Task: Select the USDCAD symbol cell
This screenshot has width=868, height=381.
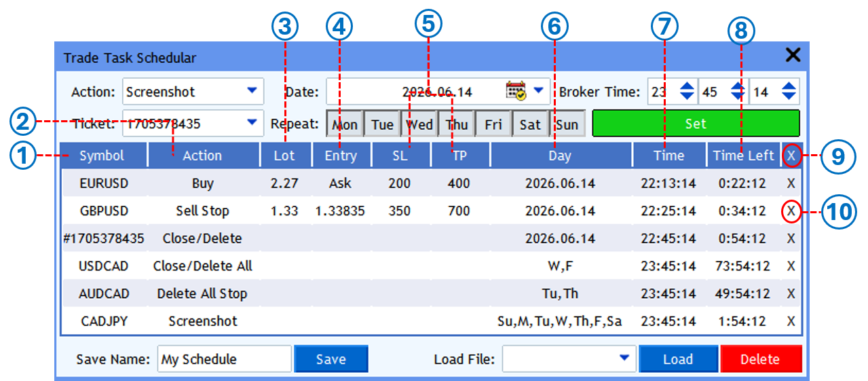Action: tap(104, 266)
